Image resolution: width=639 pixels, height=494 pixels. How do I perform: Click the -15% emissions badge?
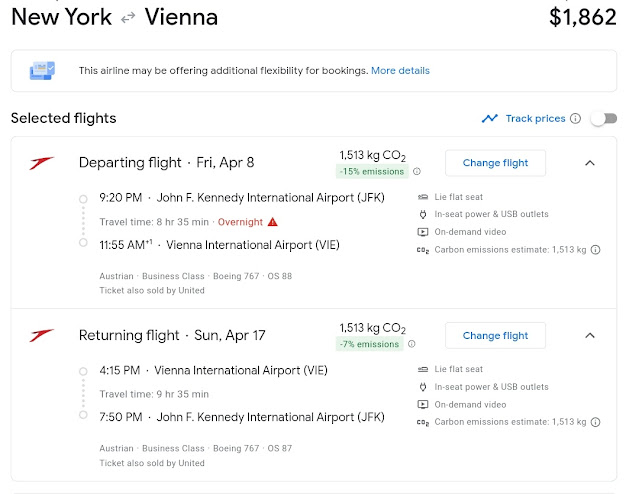(x=372, y=172)
